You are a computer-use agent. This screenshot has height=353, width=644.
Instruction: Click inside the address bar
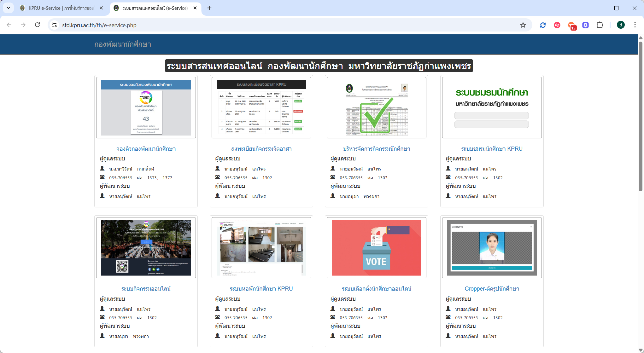coord(221,25)
